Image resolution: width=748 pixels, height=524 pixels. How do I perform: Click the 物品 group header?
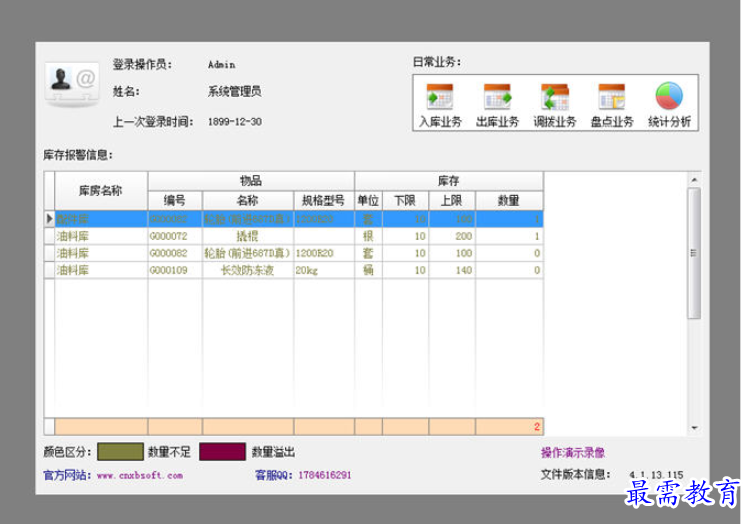coord(251,181)
